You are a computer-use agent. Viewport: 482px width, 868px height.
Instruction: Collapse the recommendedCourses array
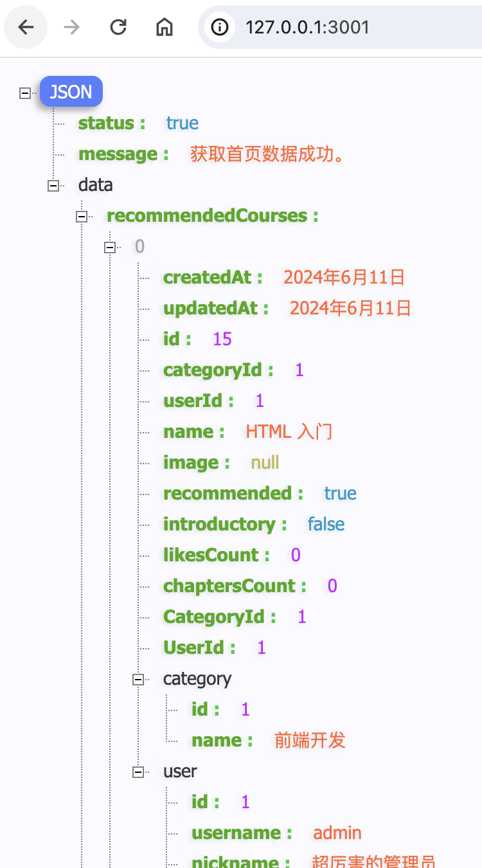pos(82,216)
